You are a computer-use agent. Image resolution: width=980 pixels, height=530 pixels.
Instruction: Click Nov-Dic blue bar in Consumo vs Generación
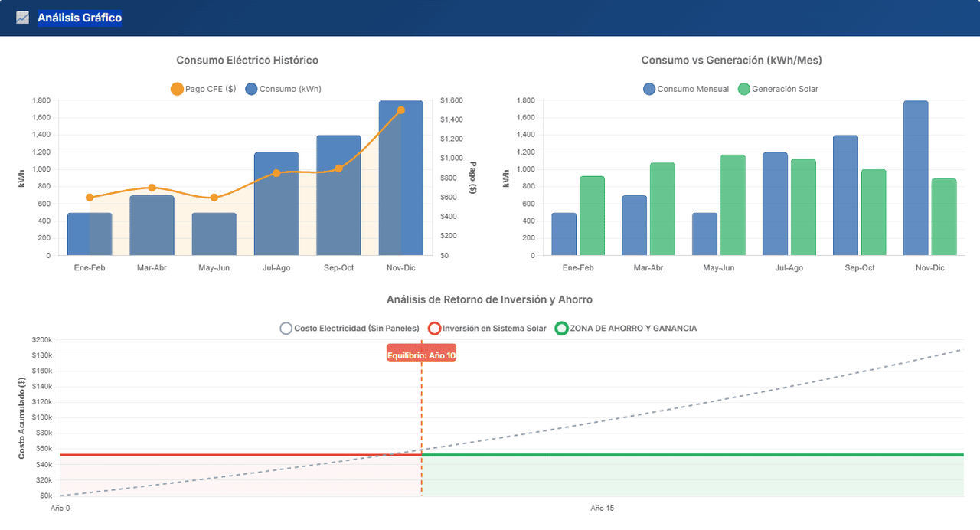(x=916, y=178)
